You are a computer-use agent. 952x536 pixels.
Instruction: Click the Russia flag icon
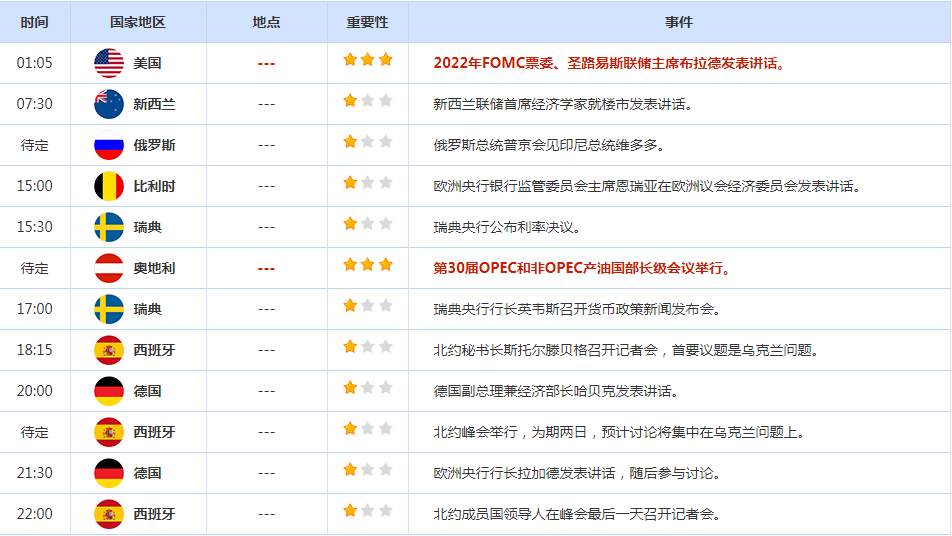(x=109, y=145)
